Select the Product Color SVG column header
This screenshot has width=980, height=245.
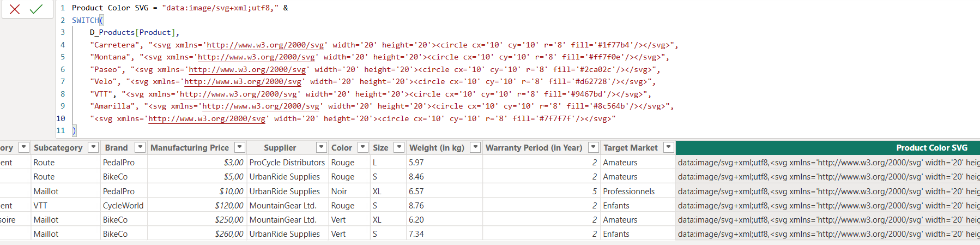tap(931, 147)
